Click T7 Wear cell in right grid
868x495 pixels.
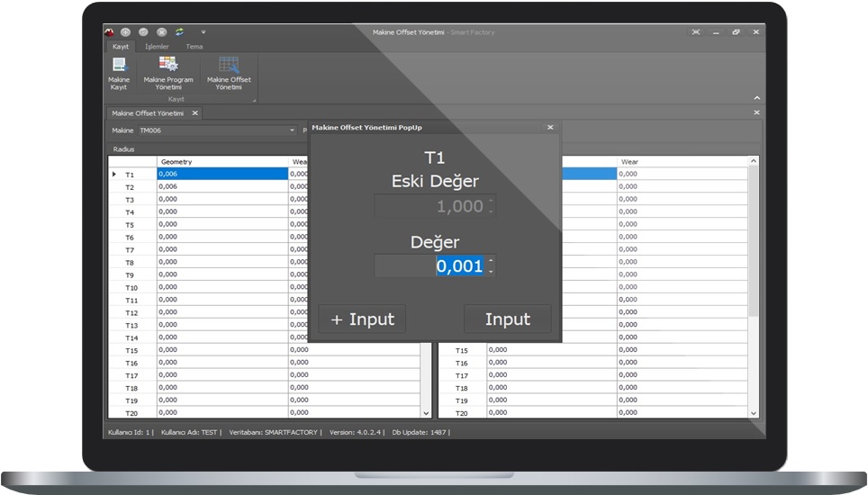(x=682, y=249)
